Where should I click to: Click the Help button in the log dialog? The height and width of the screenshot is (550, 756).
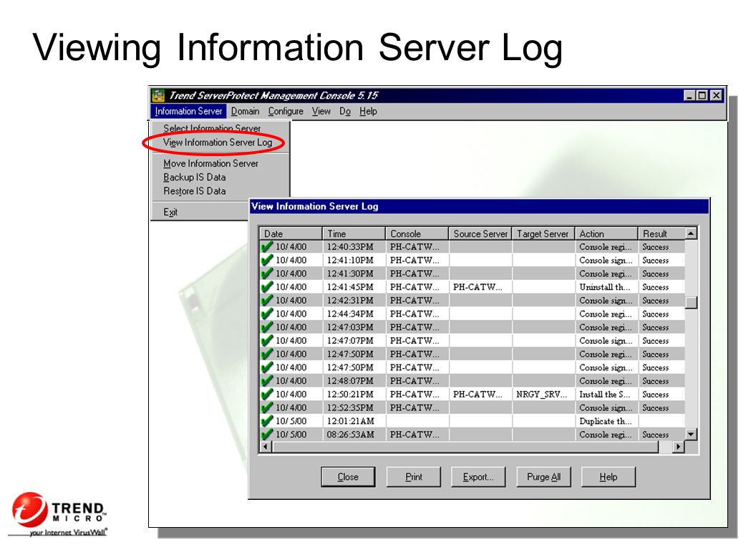(609, 477)
